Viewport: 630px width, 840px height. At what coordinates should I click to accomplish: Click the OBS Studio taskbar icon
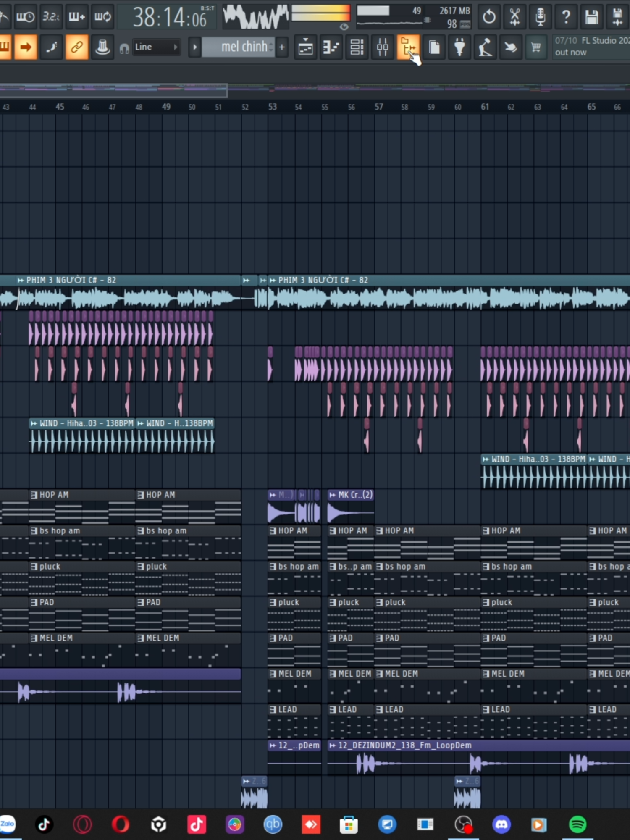point(464,824)
